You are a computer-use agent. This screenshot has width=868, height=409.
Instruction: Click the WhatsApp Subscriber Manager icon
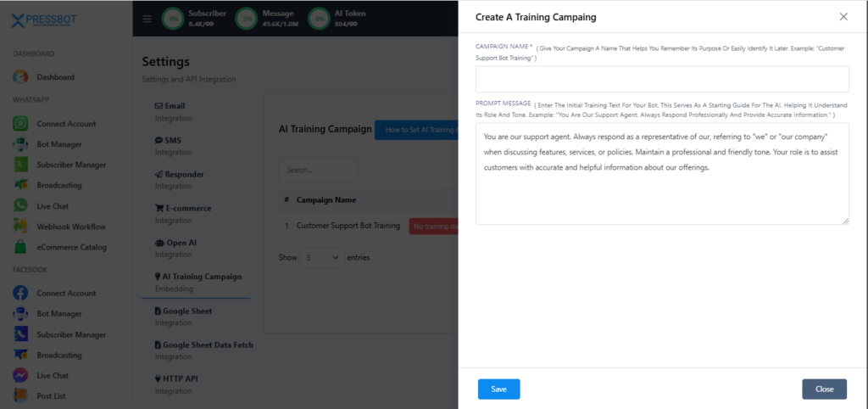[20, 165]
